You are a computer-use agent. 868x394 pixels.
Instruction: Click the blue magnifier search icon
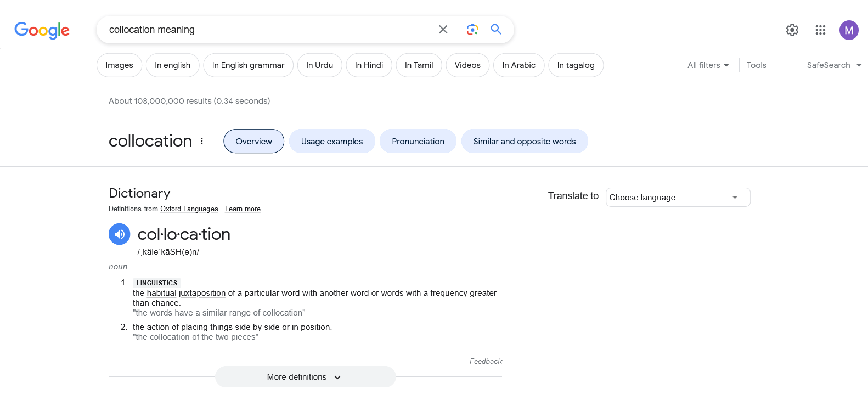point(496,30)
